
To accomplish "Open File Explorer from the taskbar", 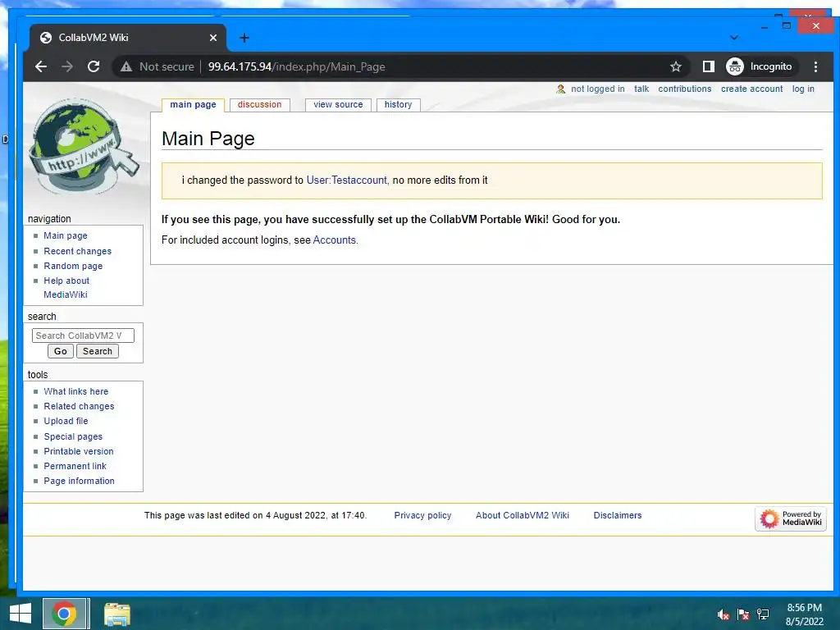I will point(117,614).
